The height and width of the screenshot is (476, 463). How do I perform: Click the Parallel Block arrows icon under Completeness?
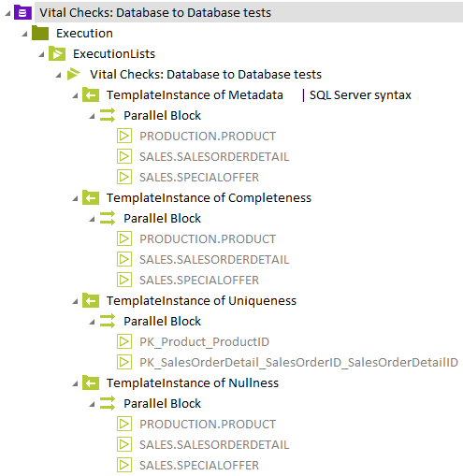108,218
